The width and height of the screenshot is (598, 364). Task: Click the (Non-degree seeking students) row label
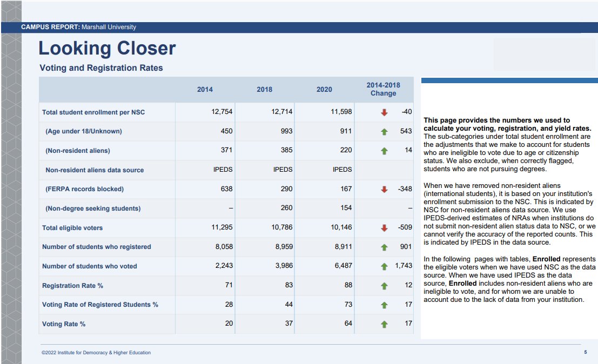click(x=93, y=208)
